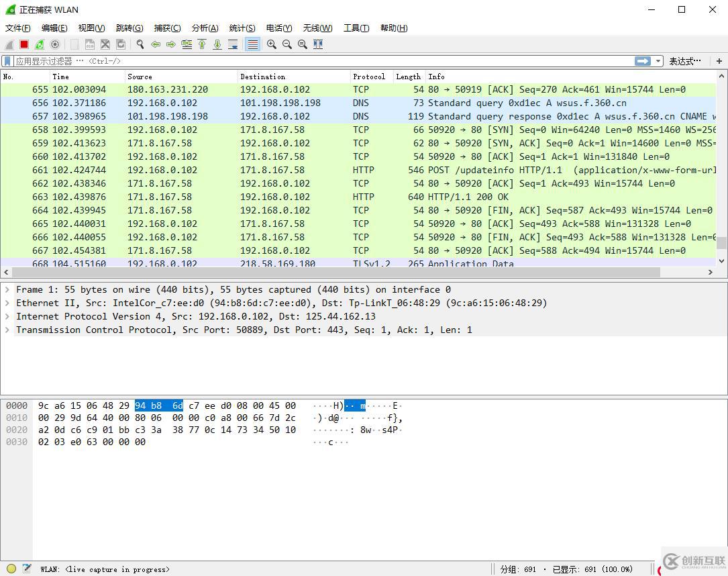Reset text to normal size
Viewport: 728px width, 576px height.
[x=303, y=44]
